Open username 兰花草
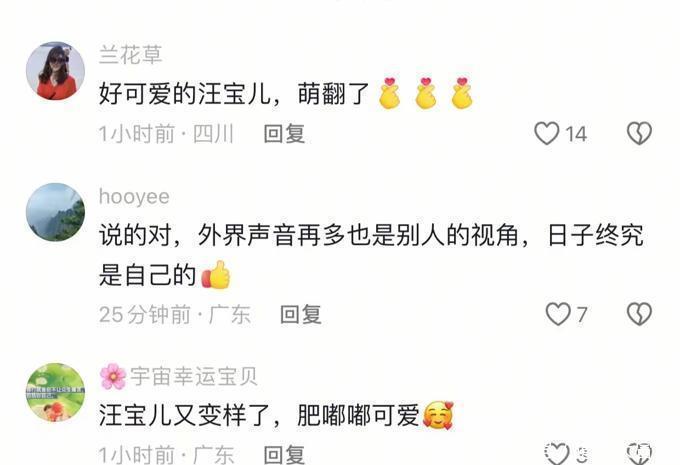 131,55
